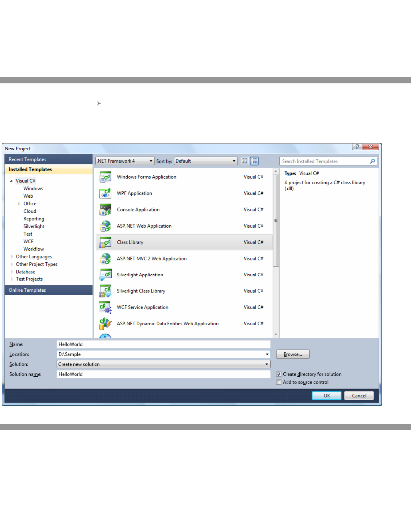Open the .NET Framework 4 dropdown
411x532 pixels.
[125, 161]
